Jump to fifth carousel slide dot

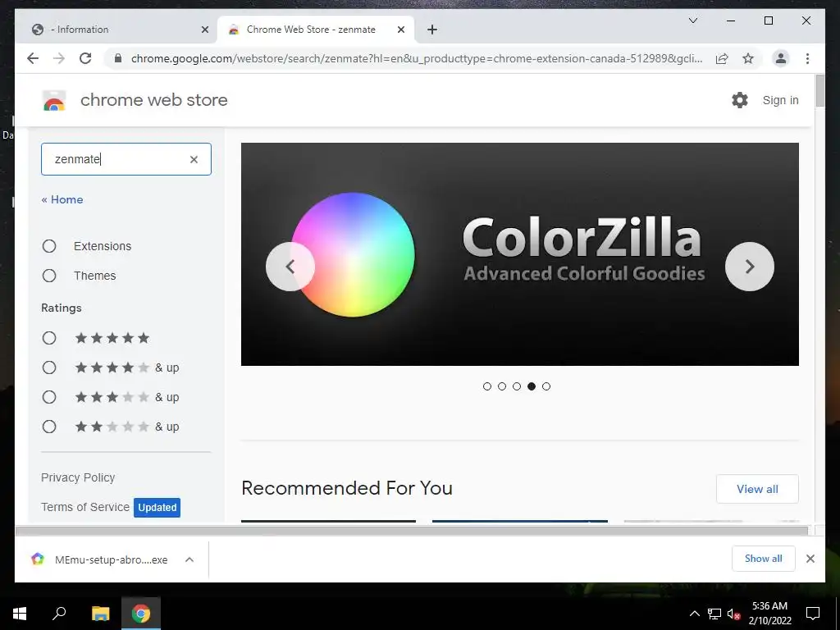pyautogui.click(x=546, y=386)
